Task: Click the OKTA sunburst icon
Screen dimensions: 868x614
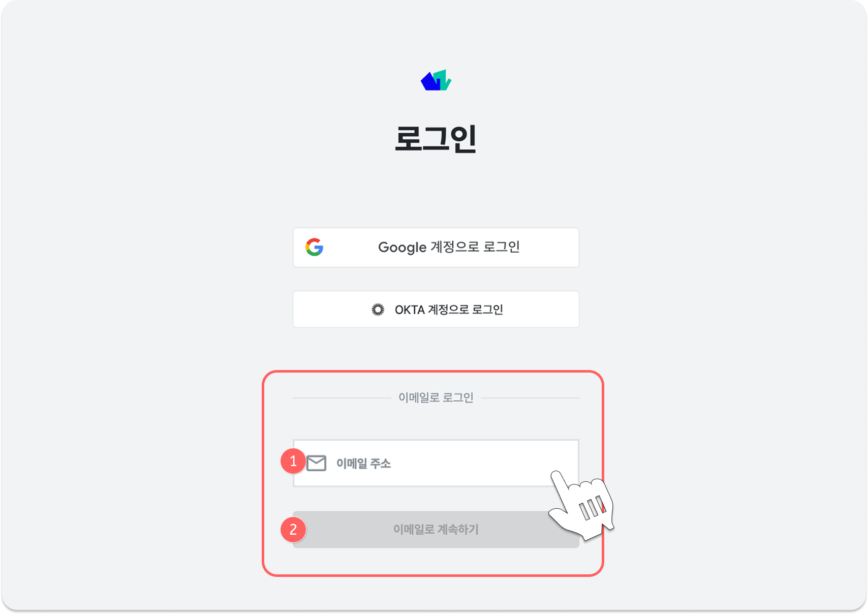Action: [x=378, y=310]
